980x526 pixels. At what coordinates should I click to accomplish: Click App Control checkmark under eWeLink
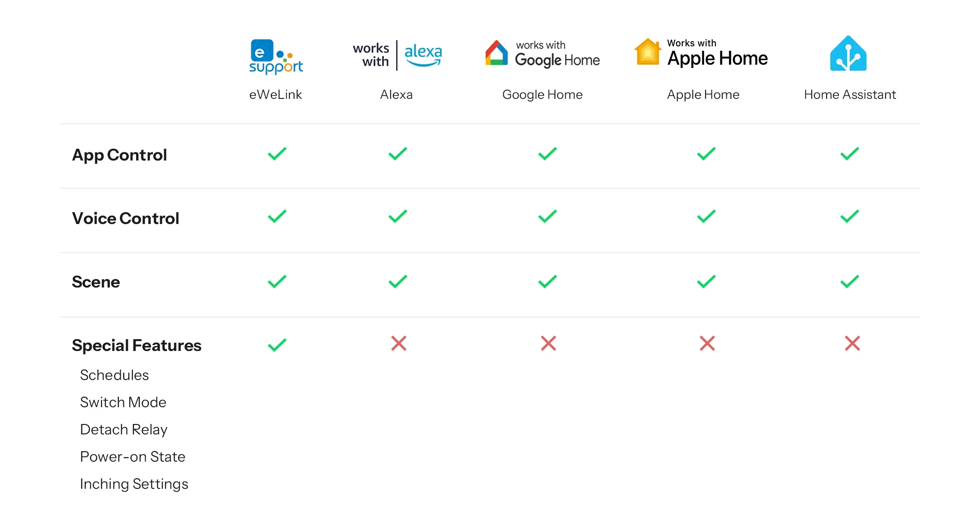(x=277, y=154)
